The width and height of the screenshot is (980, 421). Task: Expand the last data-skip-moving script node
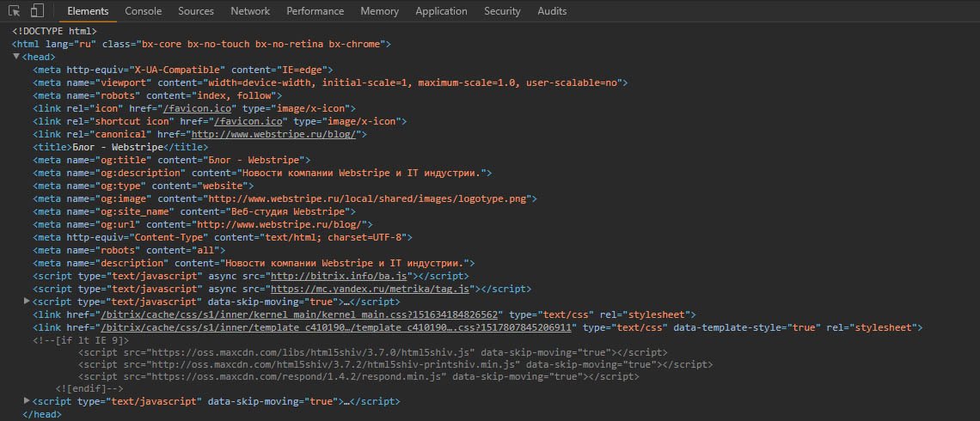(27, 400)
